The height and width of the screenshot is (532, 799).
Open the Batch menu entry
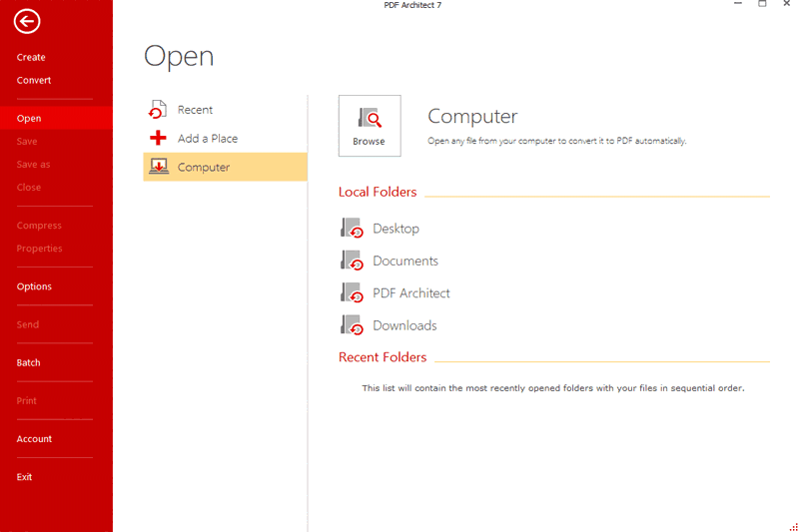[29, 362]
